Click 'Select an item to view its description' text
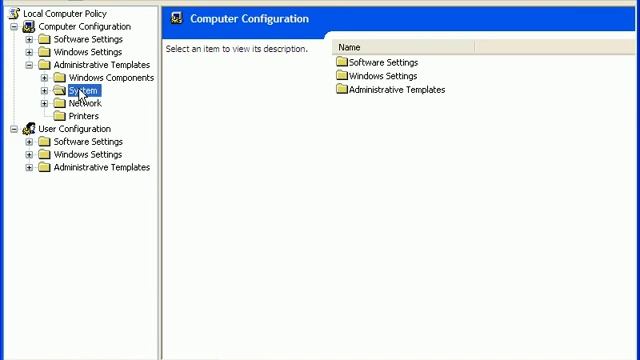The image size is (640, 360). [x=237, y=49]
